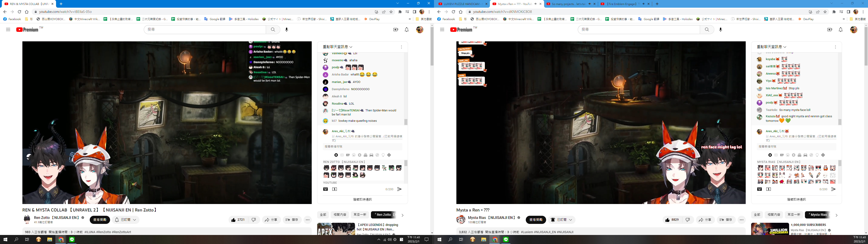The width and height of the screenshot is (868, 244).
Task: Expand chat mode dropdown in Mysta chat
Action: [772, 47]
